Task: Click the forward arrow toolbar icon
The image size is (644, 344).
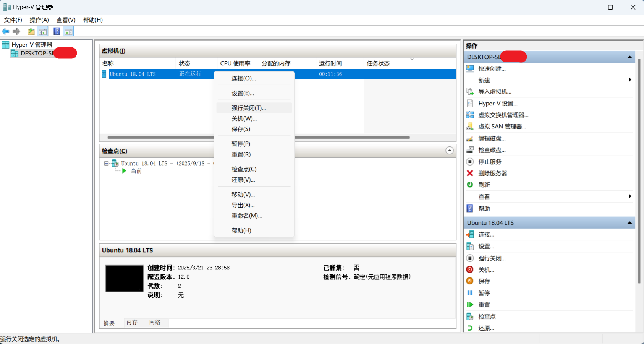Action: (x=16, y=32)
